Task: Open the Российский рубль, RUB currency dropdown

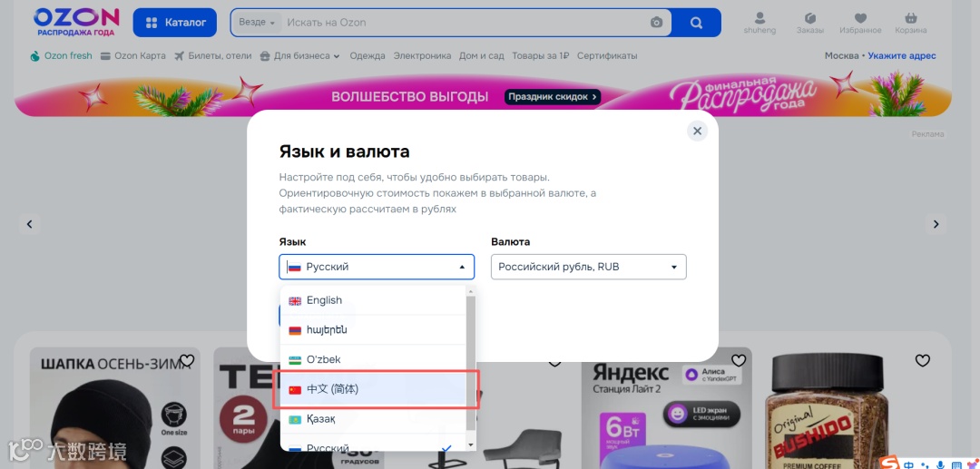Action: click(x=589, y=267)
